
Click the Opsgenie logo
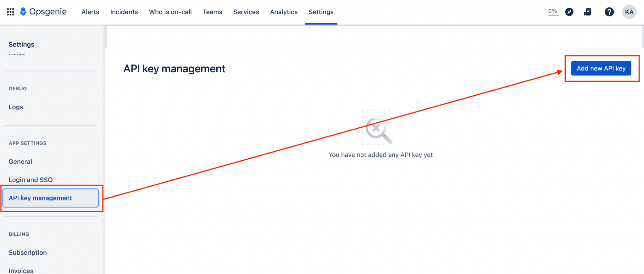43,12
